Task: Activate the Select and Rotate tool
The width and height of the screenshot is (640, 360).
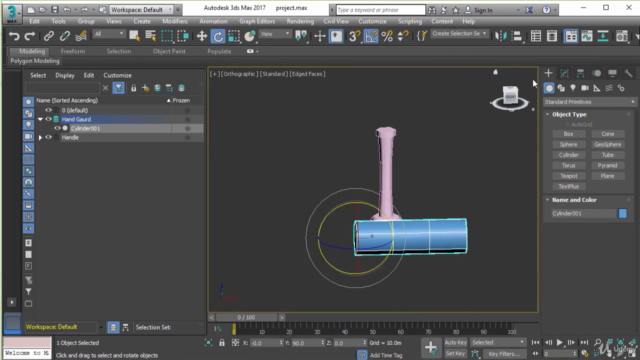Action: point(218,36)
